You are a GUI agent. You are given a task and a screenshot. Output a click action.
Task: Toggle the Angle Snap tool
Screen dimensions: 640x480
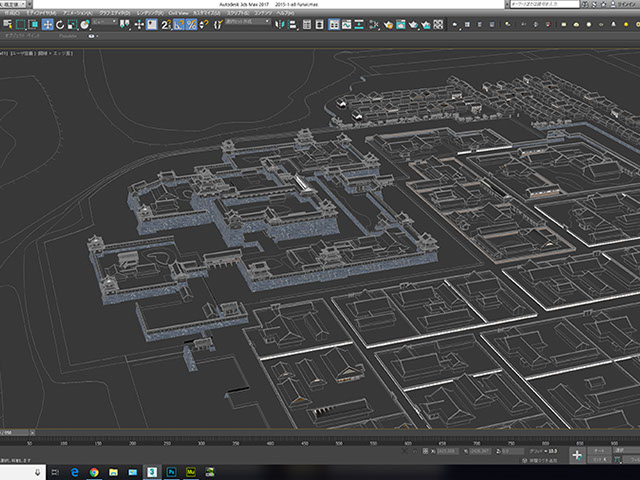coord(178,25)
